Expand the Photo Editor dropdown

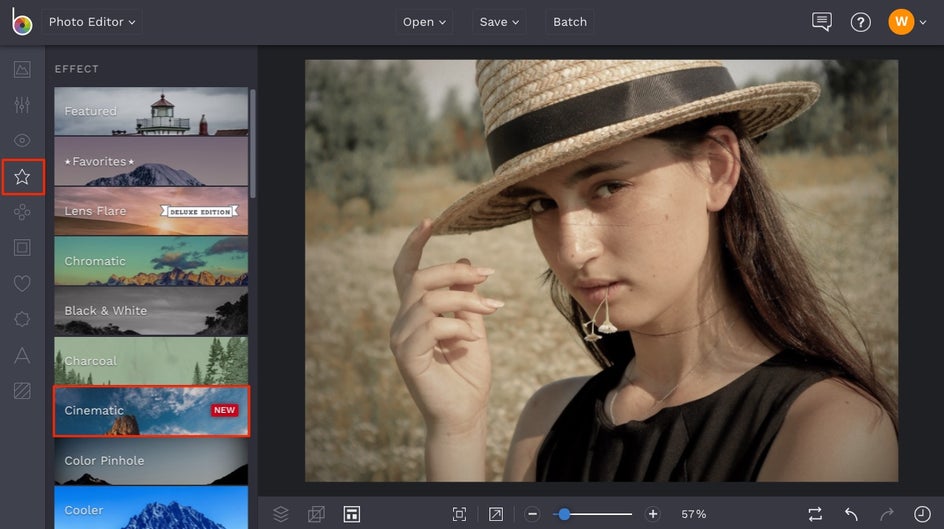[91, 22]
